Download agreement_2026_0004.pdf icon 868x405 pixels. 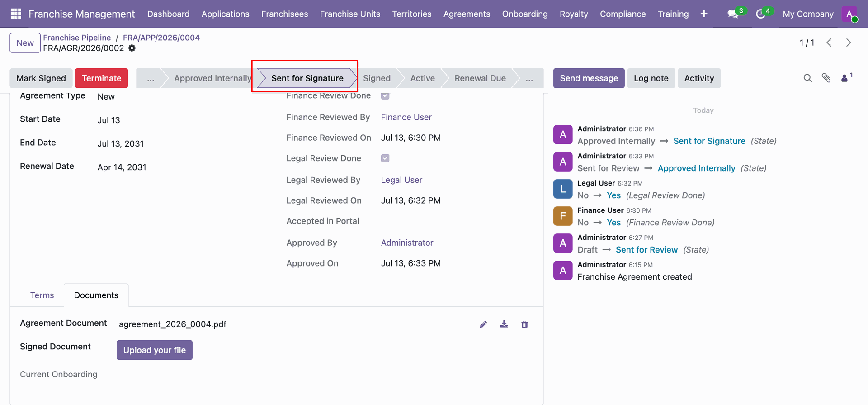504,324
